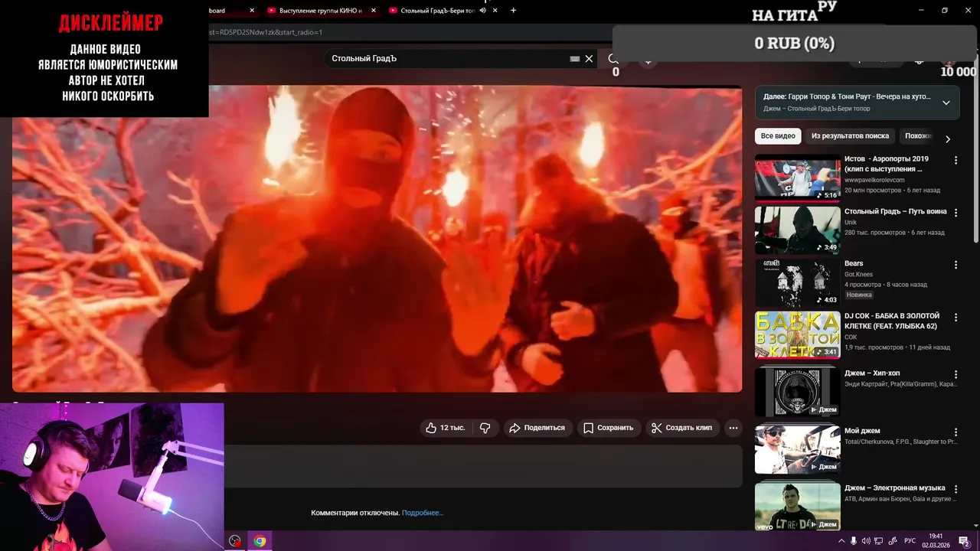Image resolution: width=980 pixels, height=551 pixels.
Task: Open DJ COK - БАБКА В ЗОЛОТОЙ КЛЕТКЕ title
Action: pyautogui.click(x=892, y=321)
